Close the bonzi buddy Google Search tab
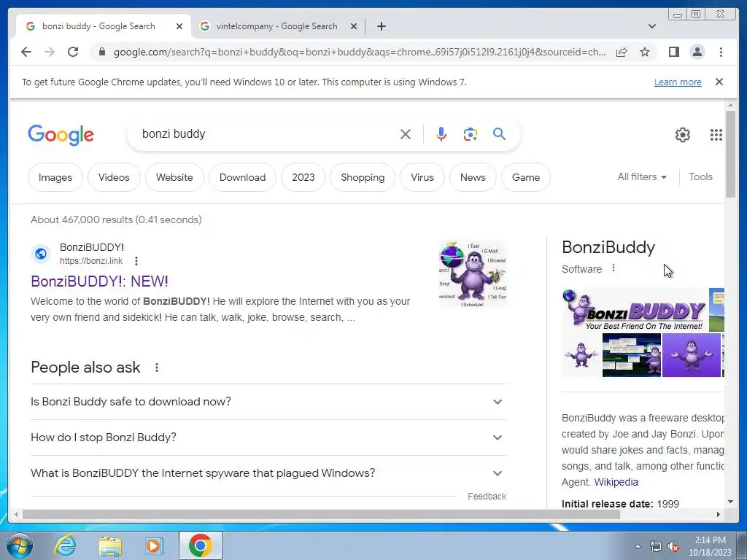 (x=179, y=26)
